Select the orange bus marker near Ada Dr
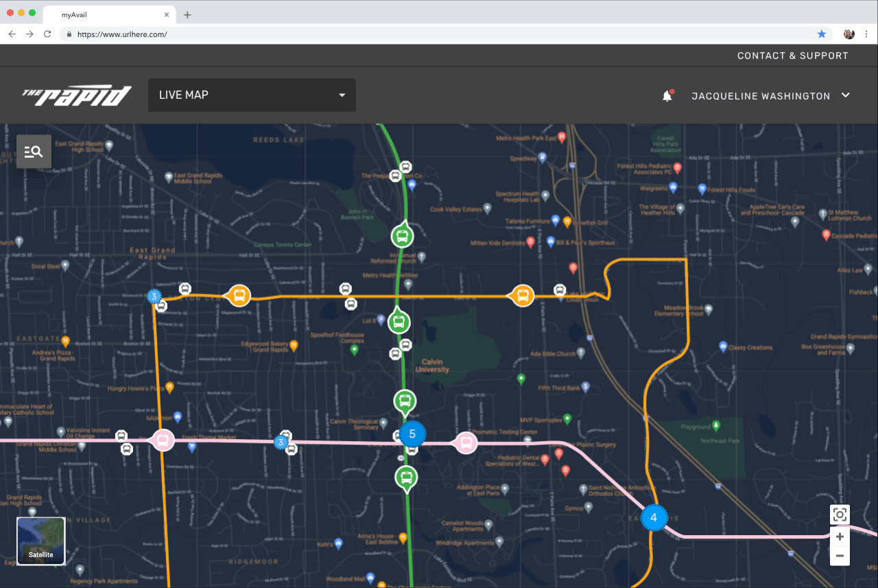The height and width of the screenshot is (588, 878). (x=523, y=295)
